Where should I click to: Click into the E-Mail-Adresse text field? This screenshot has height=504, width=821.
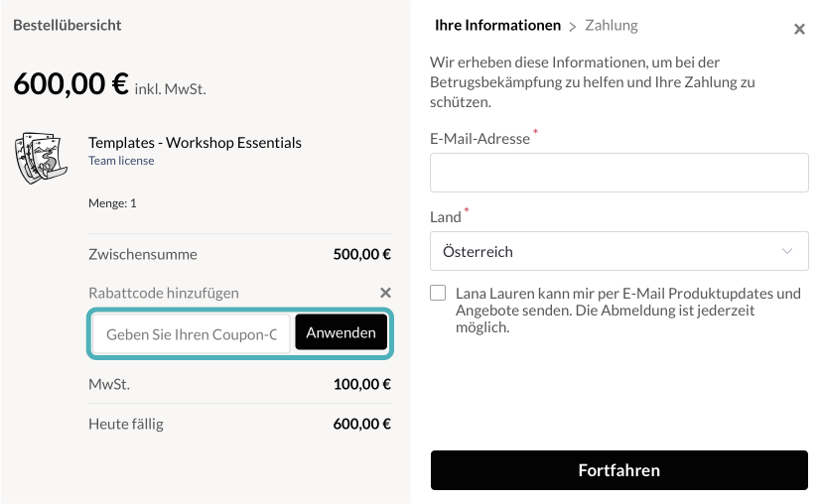click(618, 173)
